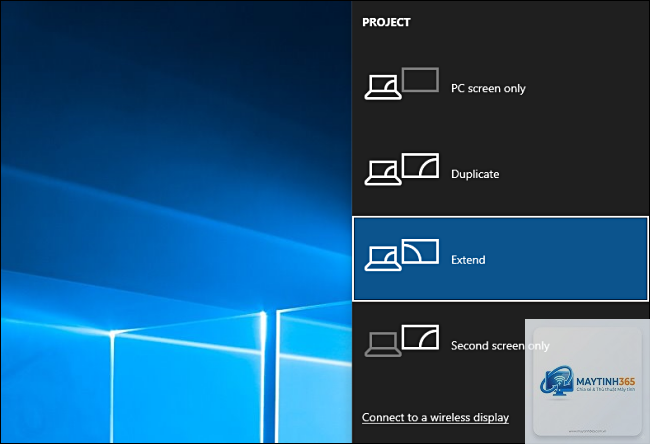Image resolution: width=650 pixels, height=444 pixels.
Task: Switch to Second screen only mode
Action: (x=500, y=345)
